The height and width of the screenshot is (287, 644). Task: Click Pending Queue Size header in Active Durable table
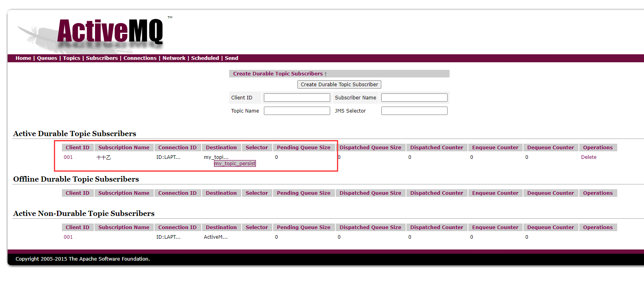coord(303,148)
